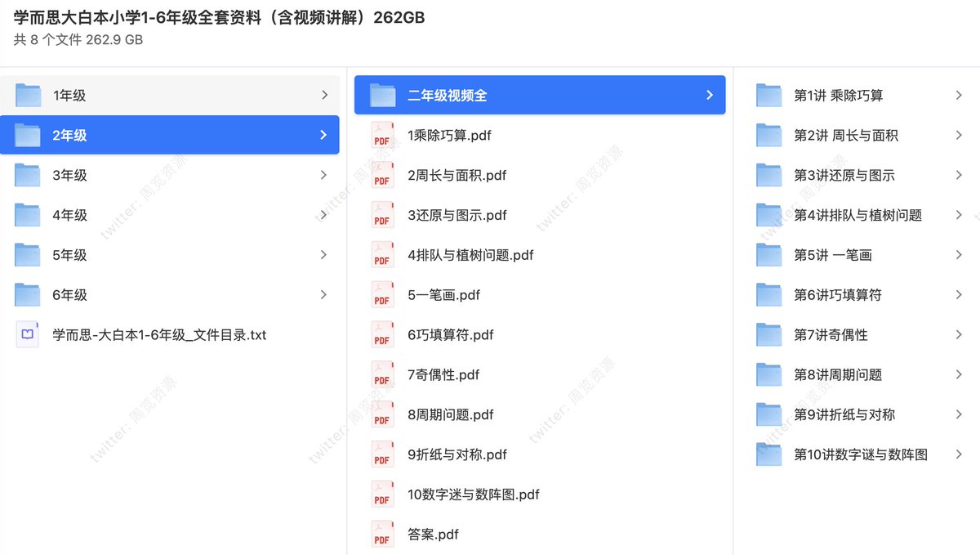The width and height of the screenshot is (980, 555).
Task: Select file name 6巧填算符.pdf
Action: pos(451,335)
